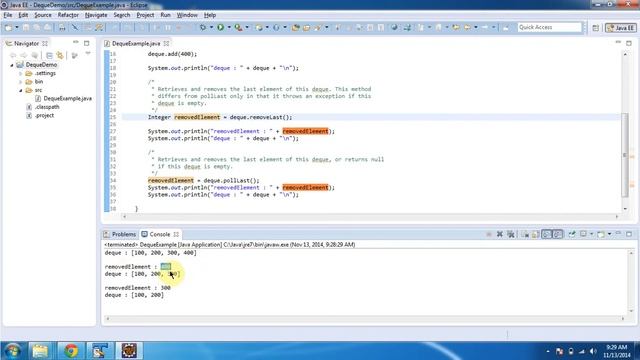Collapse All in Navigator toolbar
The height and width of the screenshot is (360, 640).
pyautogui.click(x=49, y=55)
